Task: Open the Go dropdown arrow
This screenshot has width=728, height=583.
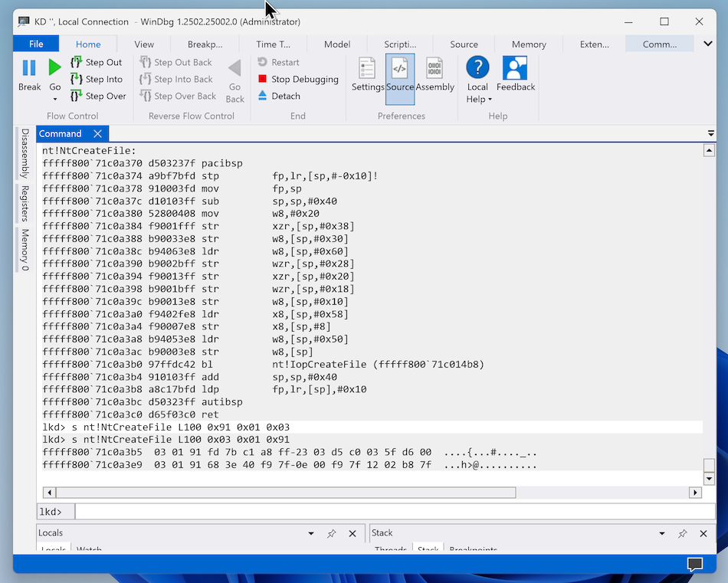Action: click(55, 100)
